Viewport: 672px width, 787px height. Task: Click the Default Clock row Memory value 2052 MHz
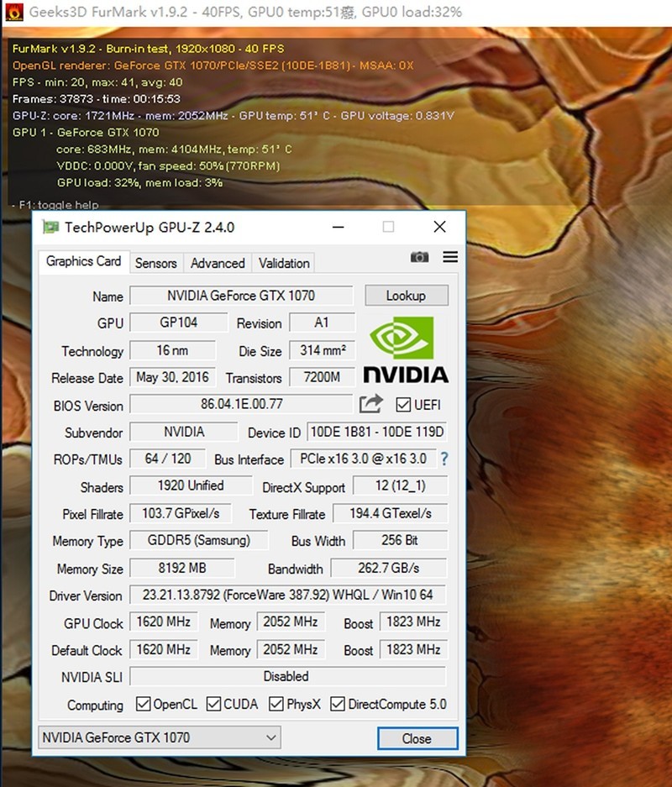point(291,649)
